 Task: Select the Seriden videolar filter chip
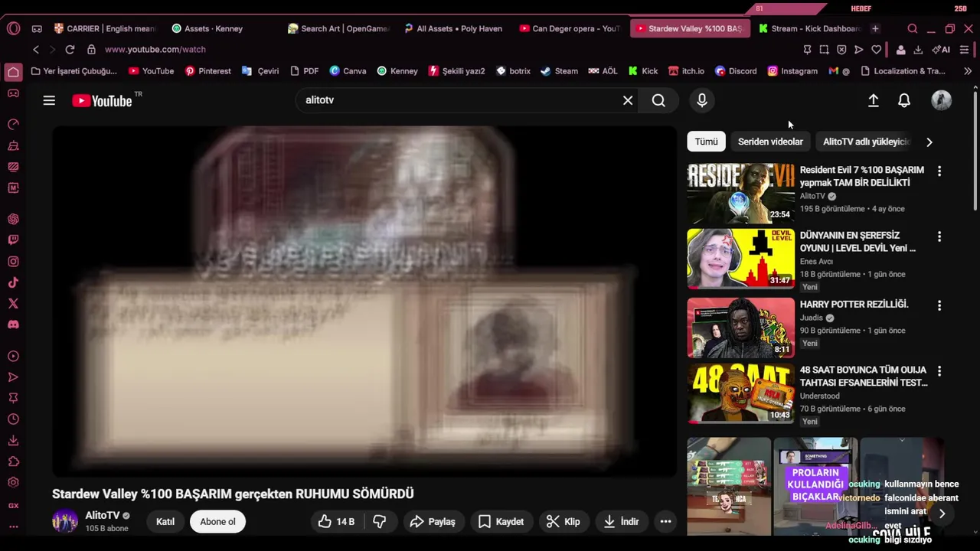[770, 142]
